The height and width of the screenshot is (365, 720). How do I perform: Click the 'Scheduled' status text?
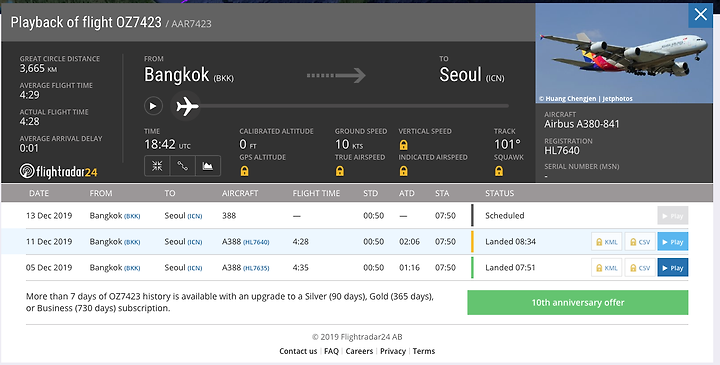(505, 215)
